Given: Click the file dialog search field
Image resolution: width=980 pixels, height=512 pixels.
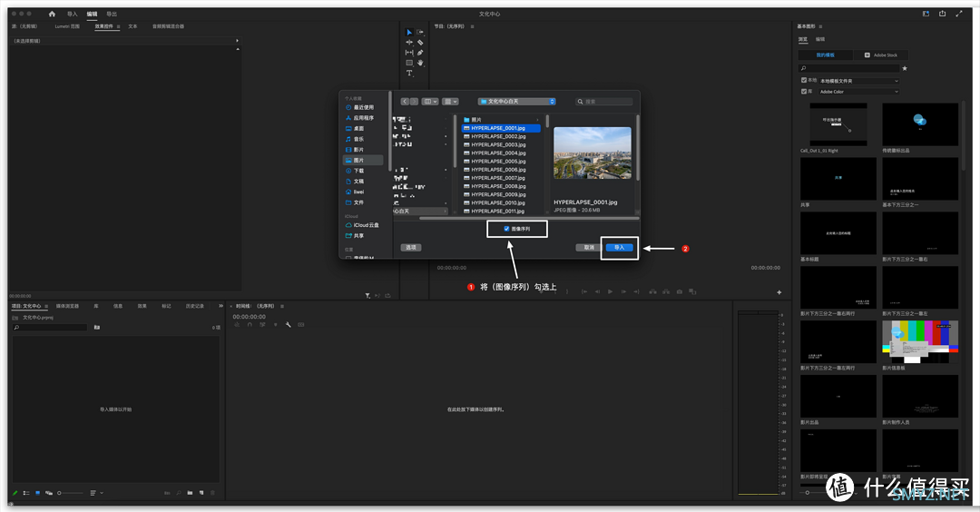Looking at the screenshot, I should (x=603, y=102).
